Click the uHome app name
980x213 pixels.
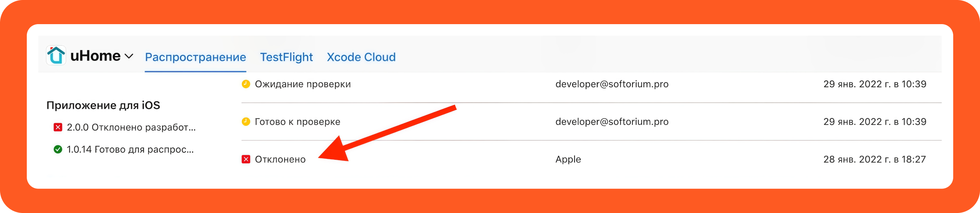click(95, 56)
